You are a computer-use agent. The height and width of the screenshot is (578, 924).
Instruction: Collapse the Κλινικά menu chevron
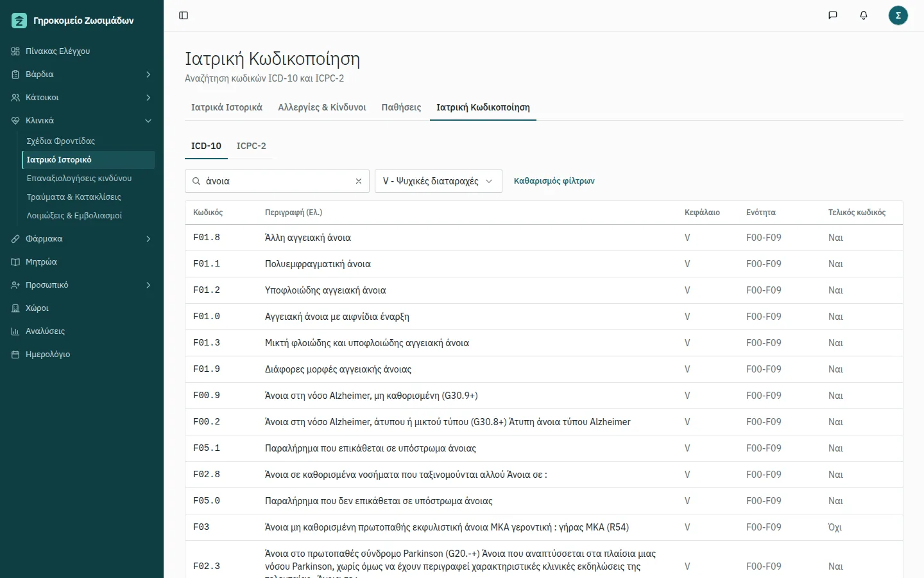[x=148, y=121]
